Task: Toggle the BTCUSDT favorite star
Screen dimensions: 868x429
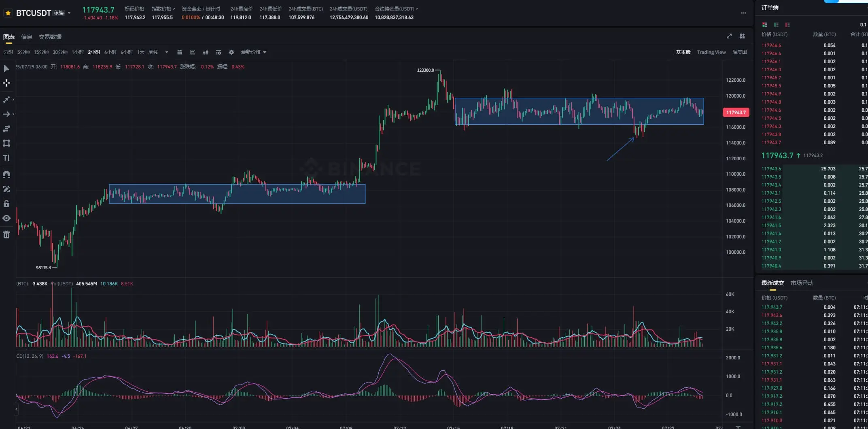Action: (8, 13)
